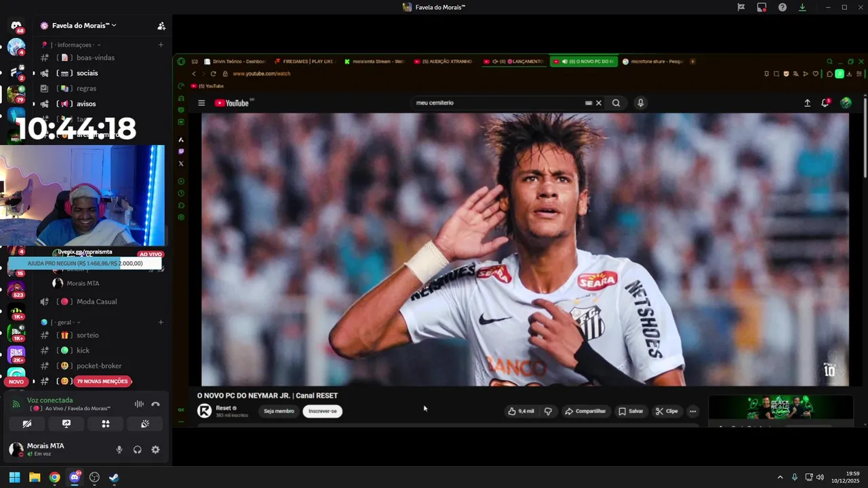Open the YouTube hamburger guide menu
Screen dimensions: 868x488
pyautogui.click(x=201, y=103)
